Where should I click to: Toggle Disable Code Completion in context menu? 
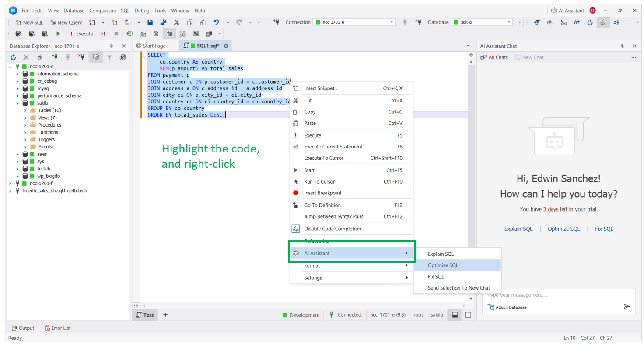click(x=332, y=229)
